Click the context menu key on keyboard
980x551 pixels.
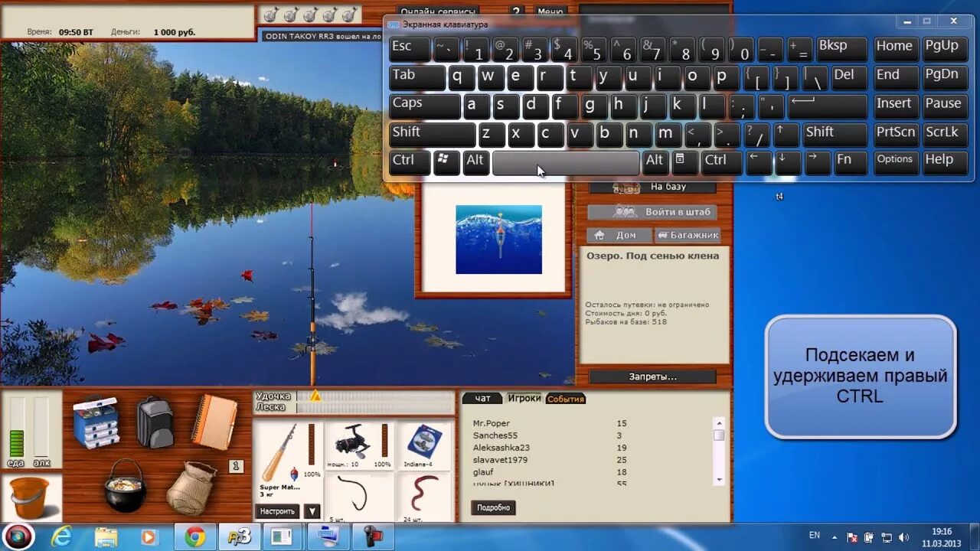(x=685, y=162)
